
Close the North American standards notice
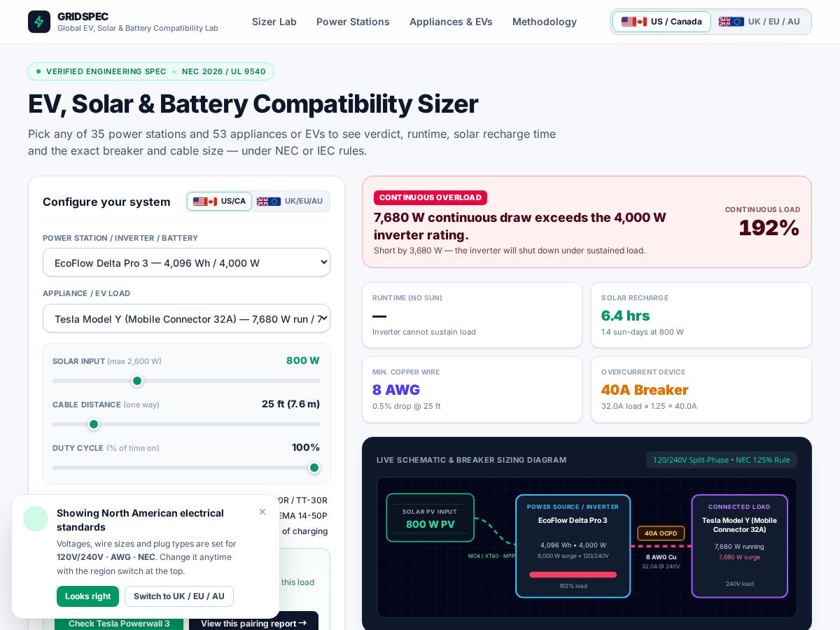pos(262,512)
